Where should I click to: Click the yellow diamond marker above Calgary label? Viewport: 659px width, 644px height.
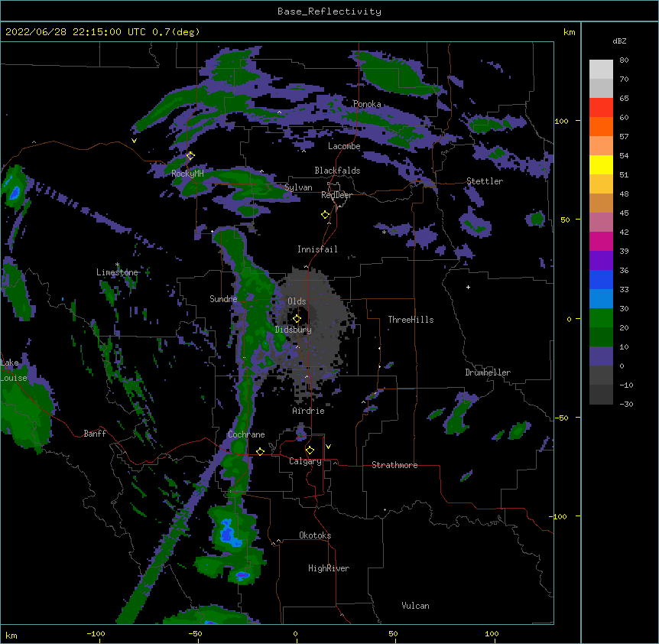click(x=310, y=450)
